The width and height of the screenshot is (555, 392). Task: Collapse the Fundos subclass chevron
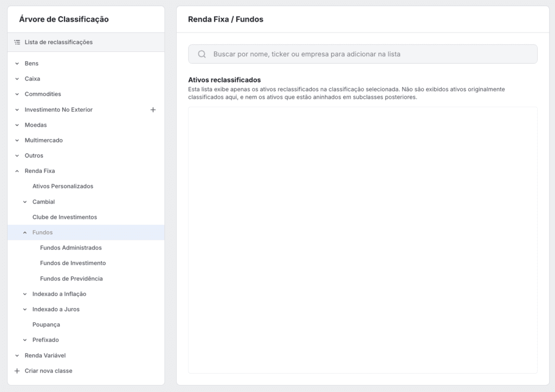tap(25, 233)
